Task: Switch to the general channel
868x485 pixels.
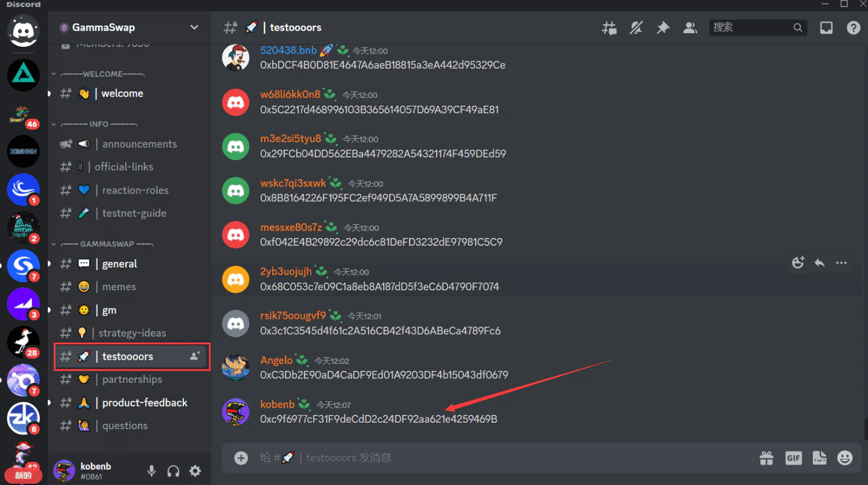Action: coord(119,264)
